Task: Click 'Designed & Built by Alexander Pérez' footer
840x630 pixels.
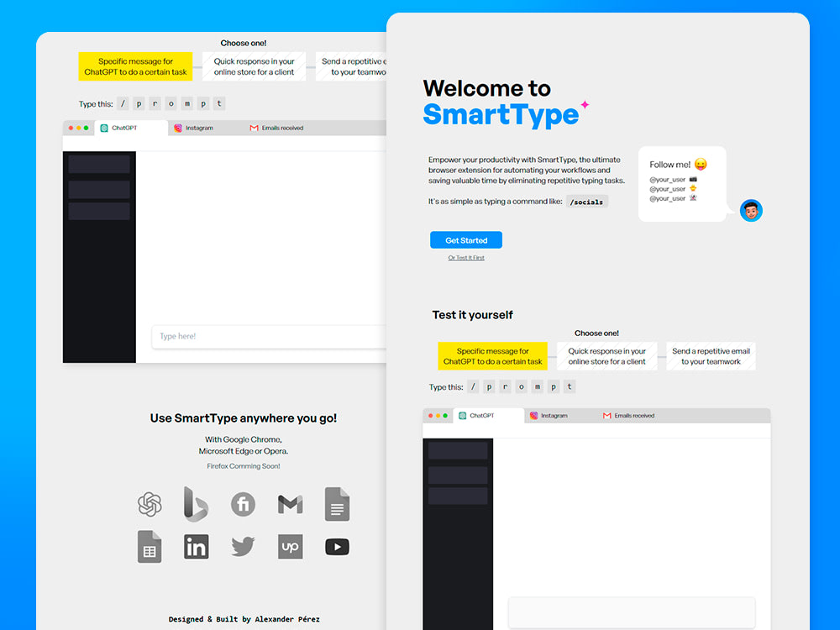Action: 244,619
